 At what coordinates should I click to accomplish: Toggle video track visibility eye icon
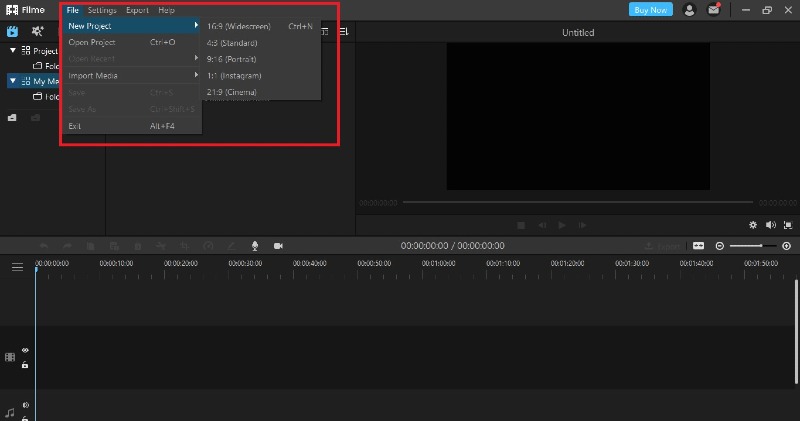click(x=25, y=350)
